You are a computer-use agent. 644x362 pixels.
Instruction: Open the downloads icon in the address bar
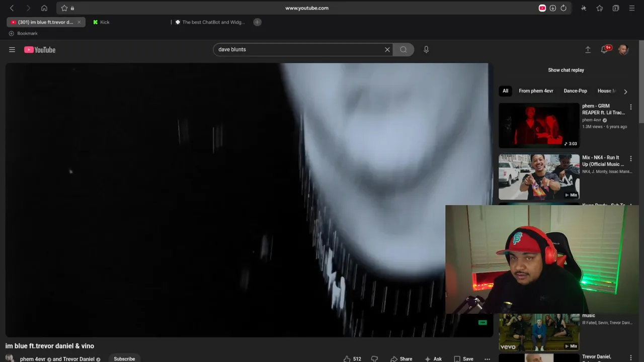[553, 8]
